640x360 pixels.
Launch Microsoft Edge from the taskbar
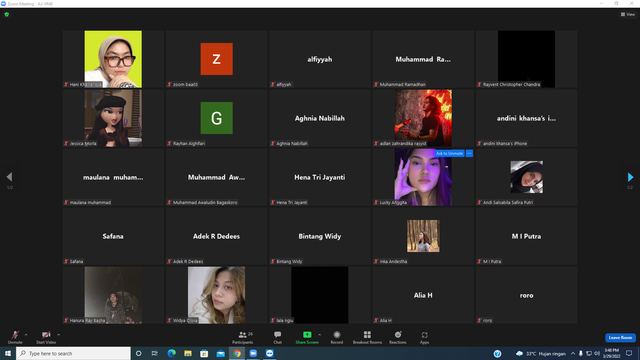click(x=171, y=353)
